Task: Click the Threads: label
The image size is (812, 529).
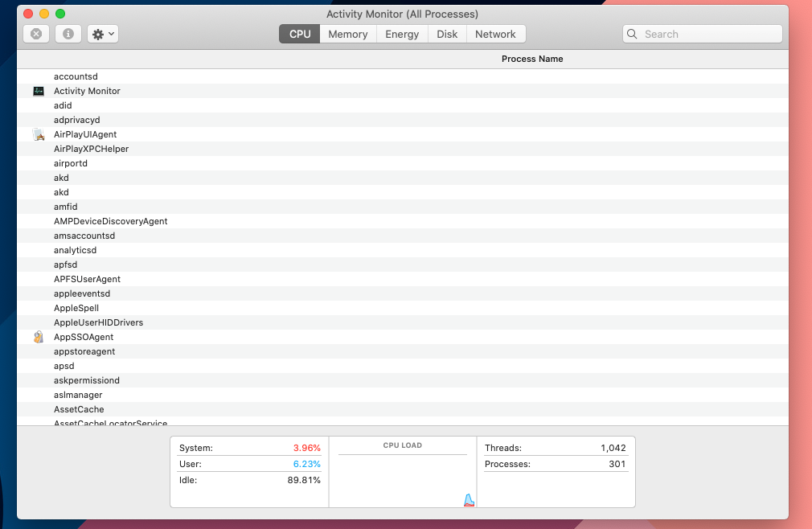Action: pos(502,449)
